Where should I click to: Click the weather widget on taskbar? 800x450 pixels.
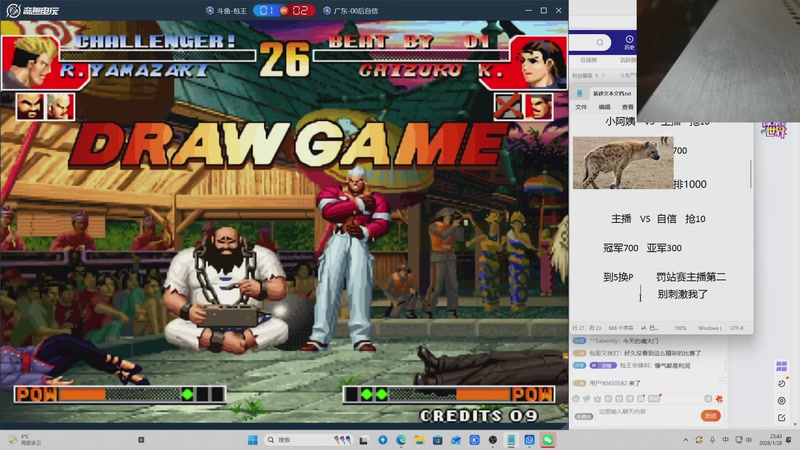point(26,440)
